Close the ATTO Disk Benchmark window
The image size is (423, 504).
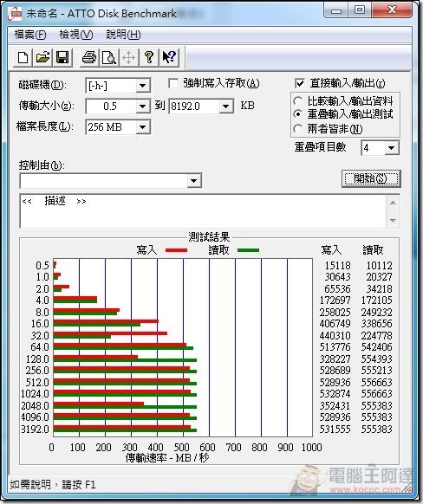click(x=392, y=10)
